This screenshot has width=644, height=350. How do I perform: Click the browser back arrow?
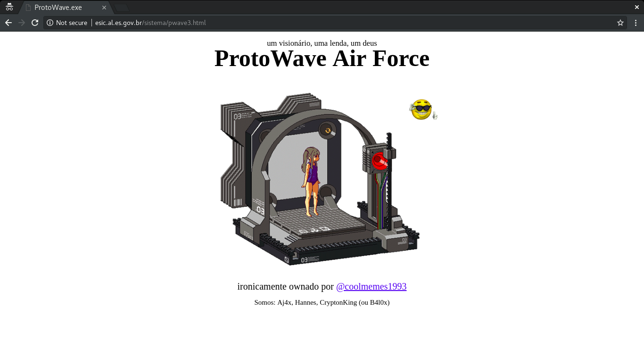[x=8, y=23]
